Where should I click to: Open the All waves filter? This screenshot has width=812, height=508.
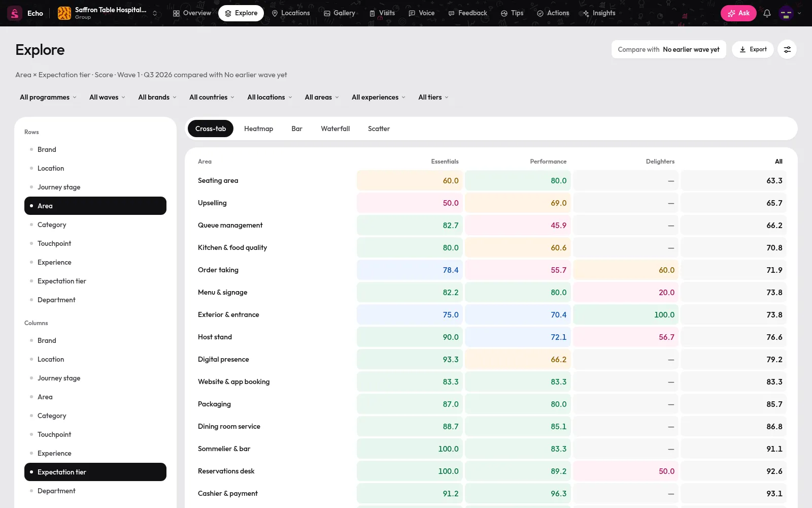coord(107,97)
